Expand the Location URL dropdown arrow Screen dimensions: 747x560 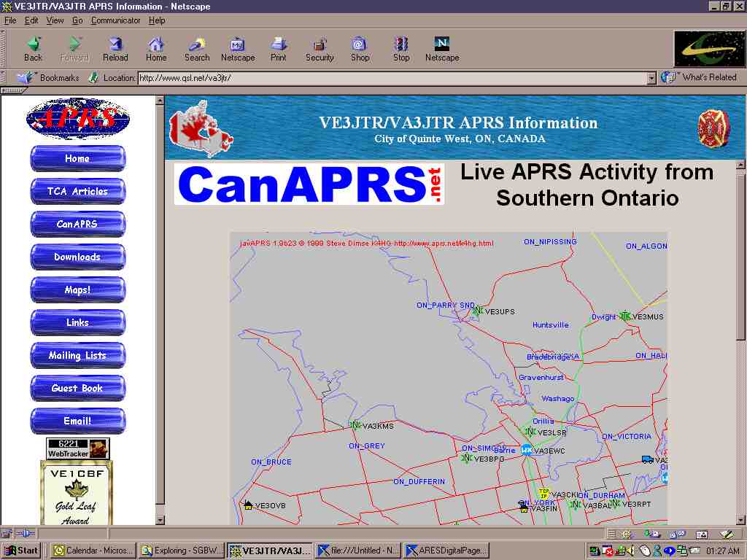click(651, 78)
